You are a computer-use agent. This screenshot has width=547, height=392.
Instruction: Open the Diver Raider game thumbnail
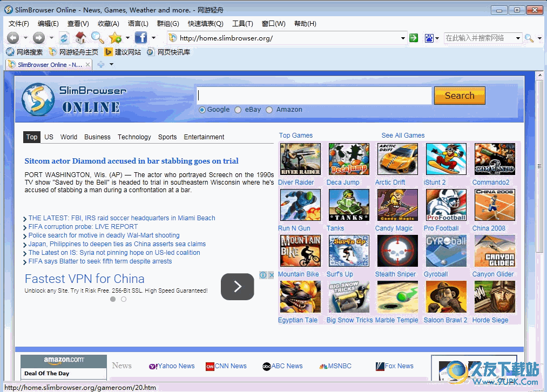point(300,159)
